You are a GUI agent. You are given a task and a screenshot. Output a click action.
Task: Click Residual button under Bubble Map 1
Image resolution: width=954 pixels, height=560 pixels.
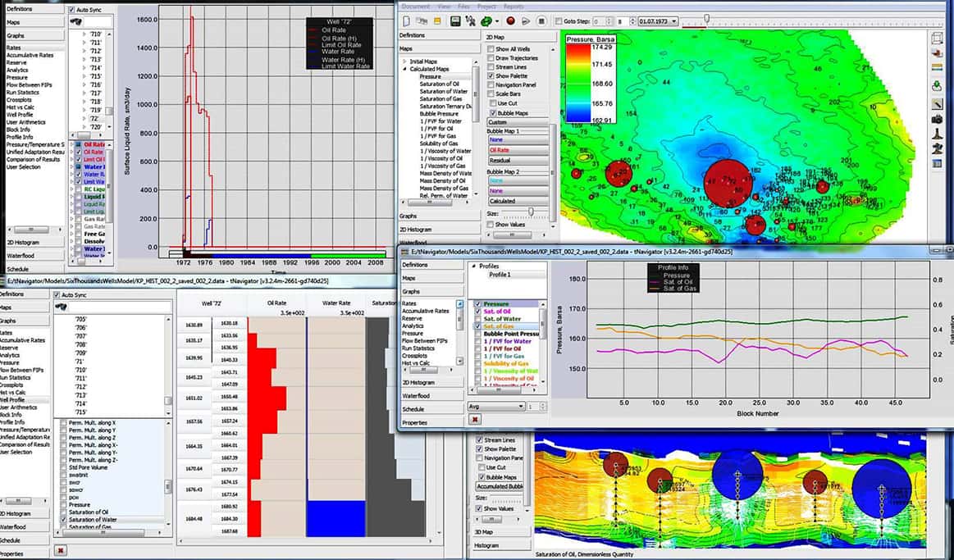point(518,161)
